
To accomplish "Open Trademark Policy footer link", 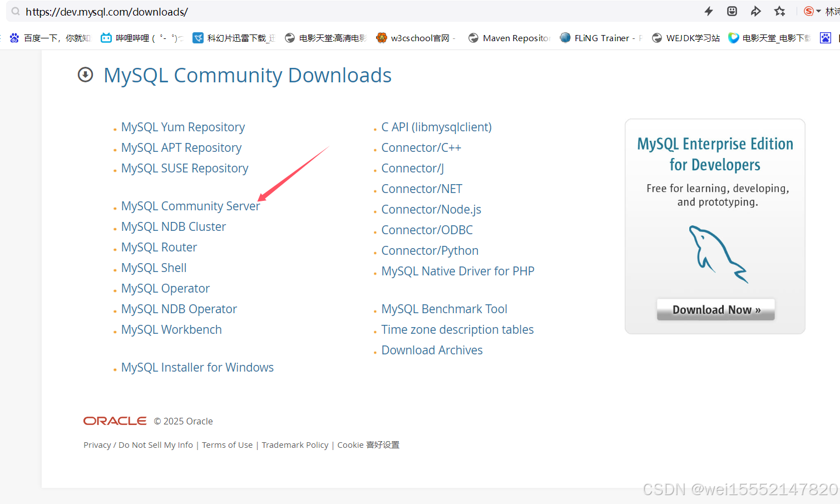I will (x=295, y=444).
